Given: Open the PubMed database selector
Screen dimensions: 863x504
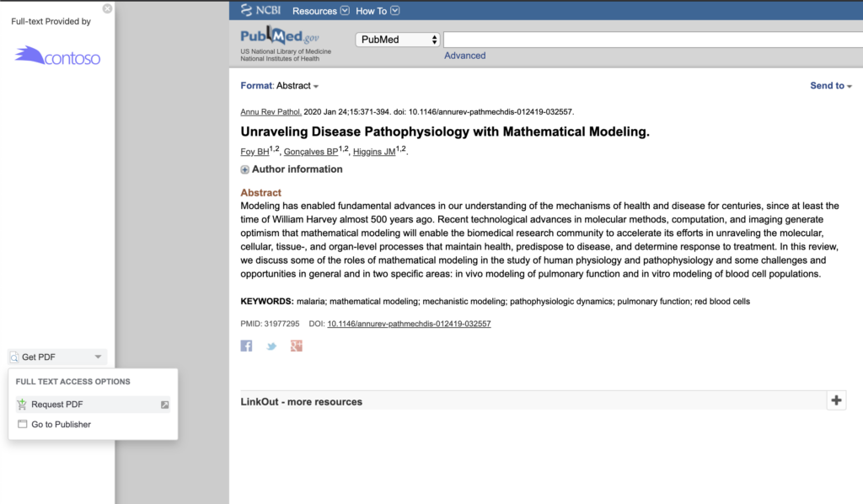Looking at the screenshot, I should [x=399, y=40].
